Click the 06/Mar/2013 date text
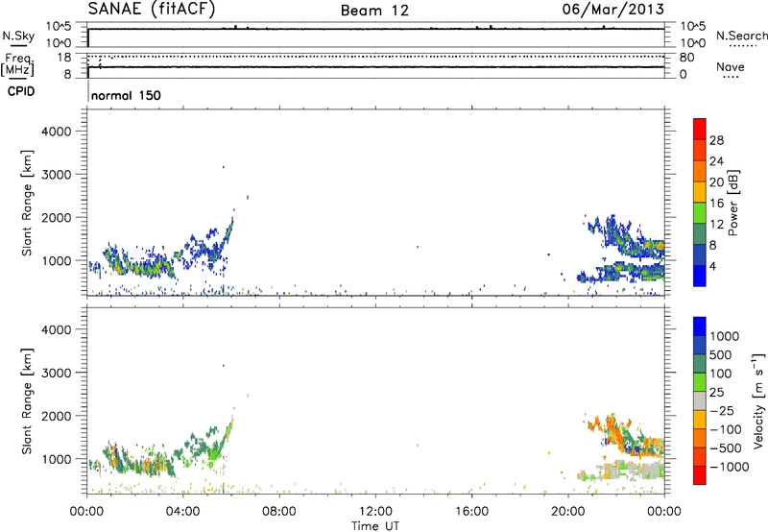Screen dimensions: 768x532 pos(613,10)
